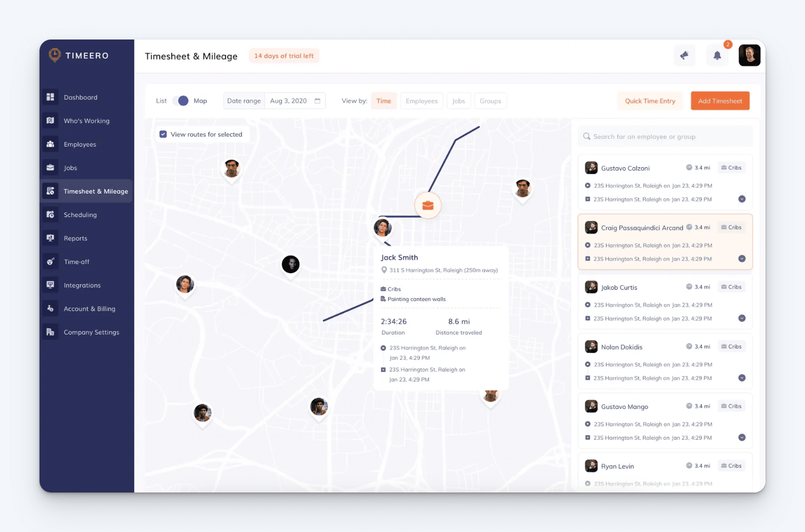Select the Groups view tab
Viewport: 805px width, 532px height.
coord(490,100)
